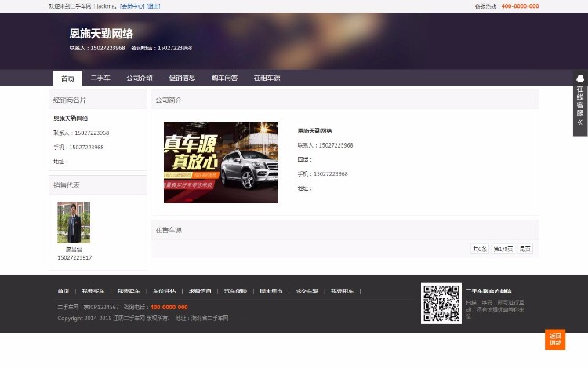Viewport: 588px width, 368px height.
Task: Open the footer 成交车辆 link
Action: [307, 291]
